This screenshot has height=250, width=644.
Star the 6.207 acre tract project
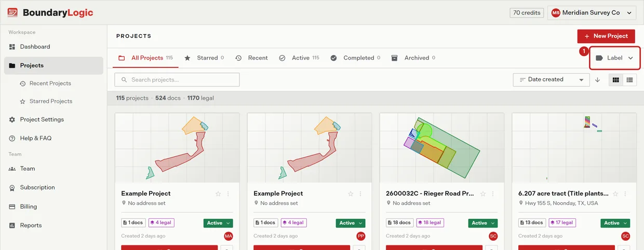point(615,193)
